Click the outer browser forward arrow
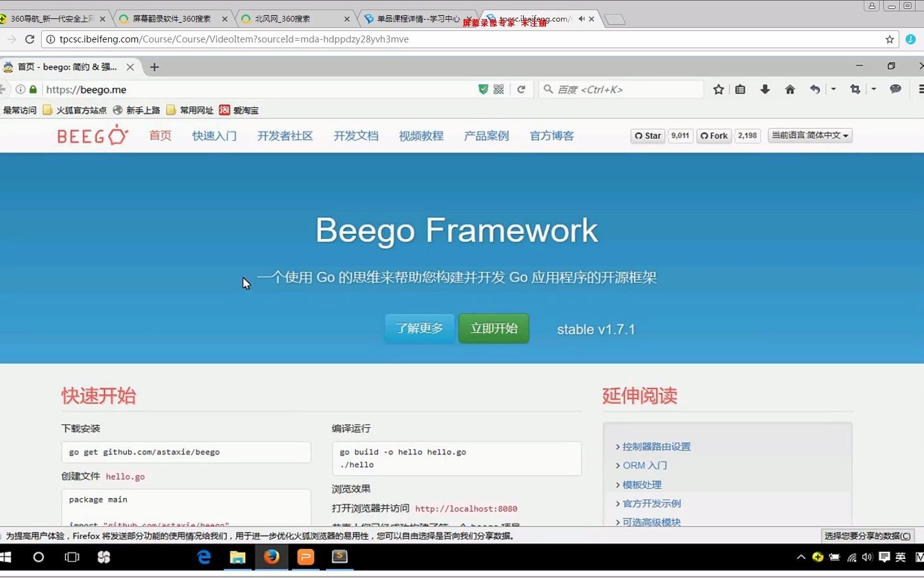Viewport: 924px width, 578px height. click(11, 39)
